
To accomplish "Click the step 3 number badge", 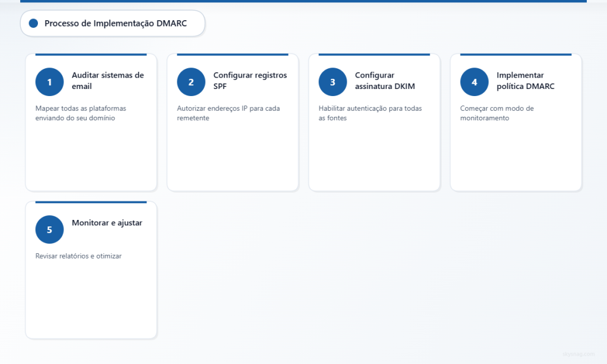I will (333, 82).
